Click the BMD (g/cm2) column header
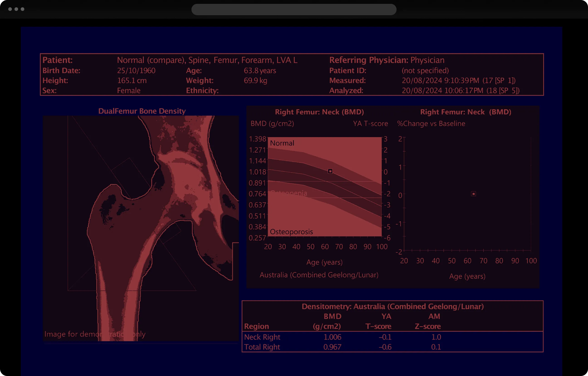The height and width of the screenshot is (376, 588). point(327,321)
